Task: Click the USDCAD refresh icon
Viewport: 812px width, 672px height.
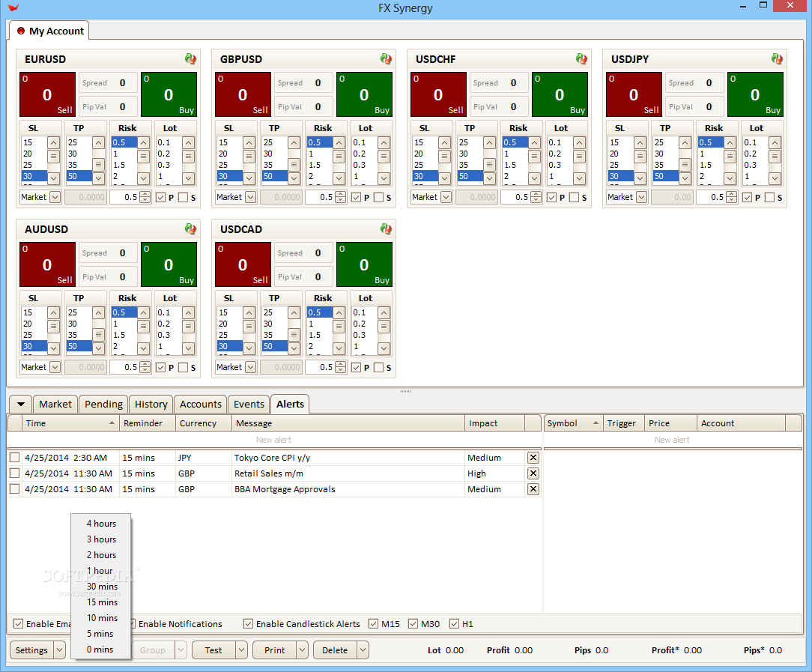Action: (386, 228)
